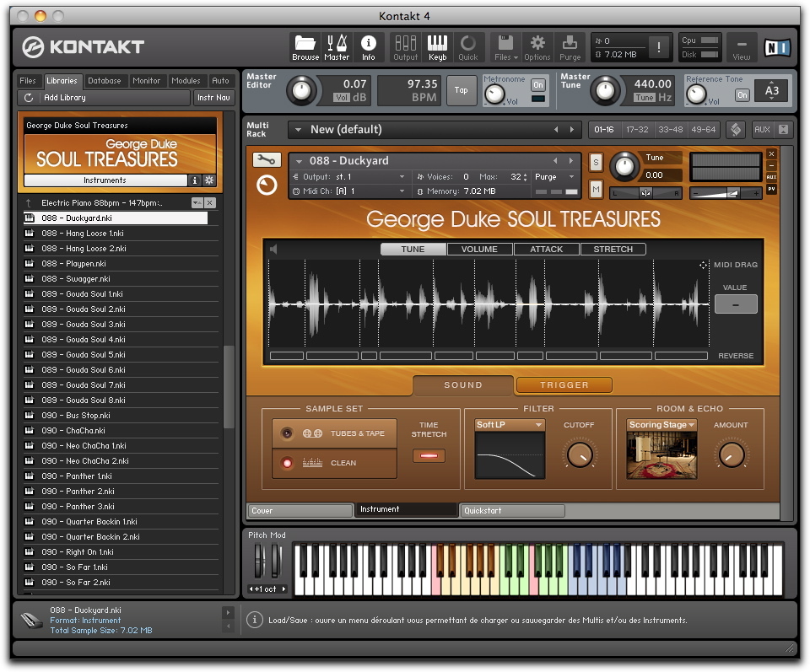Switch to the TRIGGER page tab
Image resolution: width=810 pixels, height=672 pixels.
click(x=564, y=385)
